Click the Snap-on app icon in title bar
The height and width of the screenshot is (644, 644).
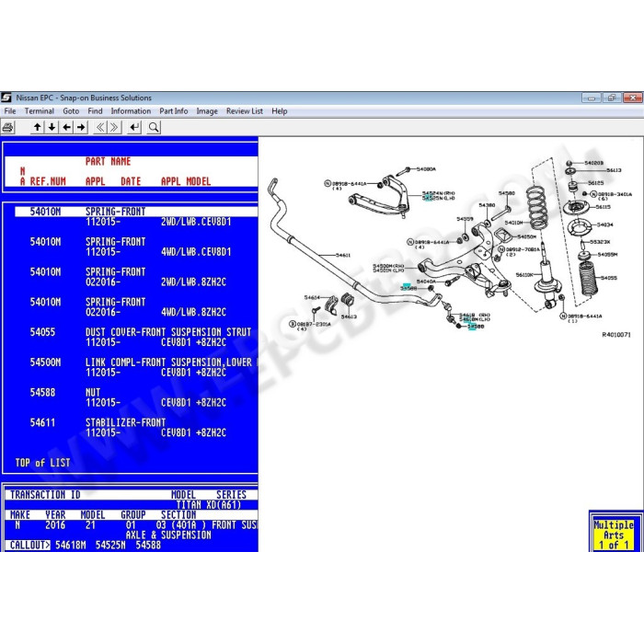[6, 98]
